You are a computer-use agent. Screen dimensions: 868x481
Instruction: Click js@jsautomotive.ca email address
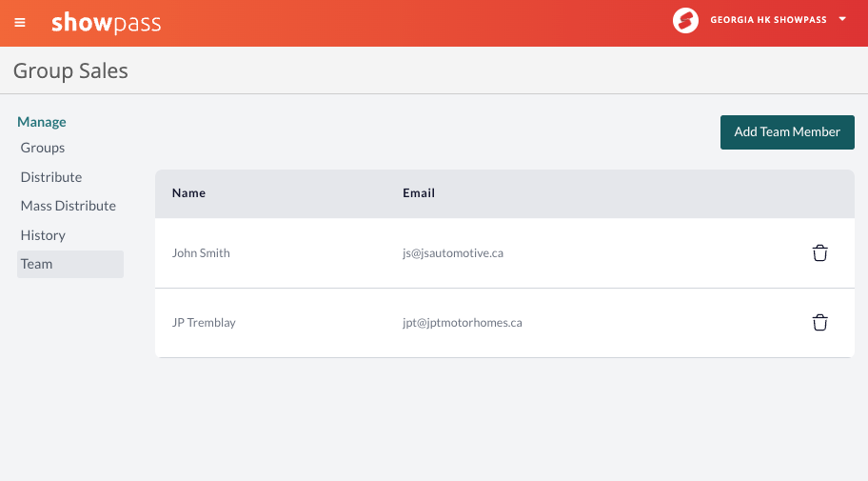(x=453, y=252)
